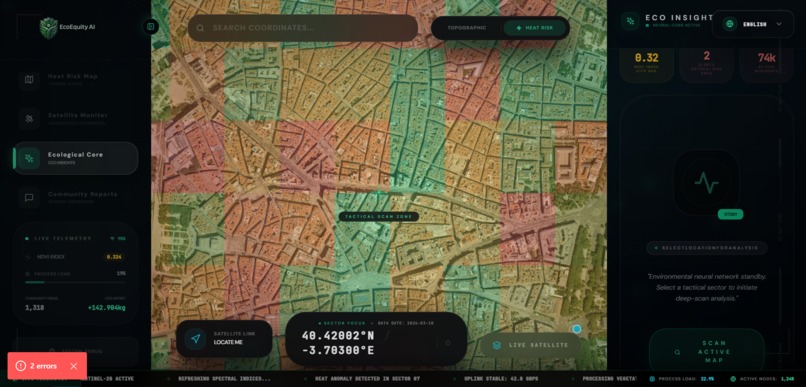This screenshot has width=806, height=387.
Task: Click the 74k at-risk residents card
Action: coord(766,64)
